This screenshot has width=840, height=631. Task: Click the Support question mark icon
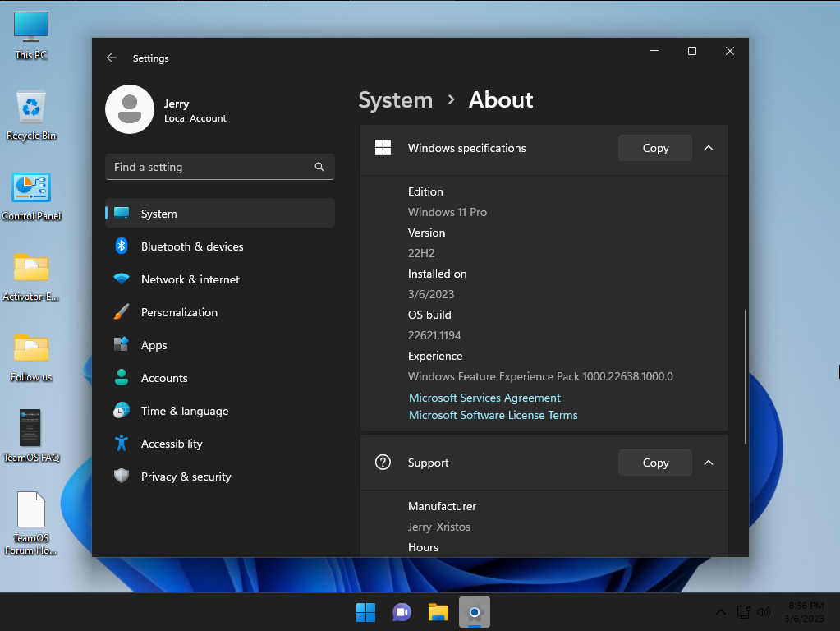383,462
